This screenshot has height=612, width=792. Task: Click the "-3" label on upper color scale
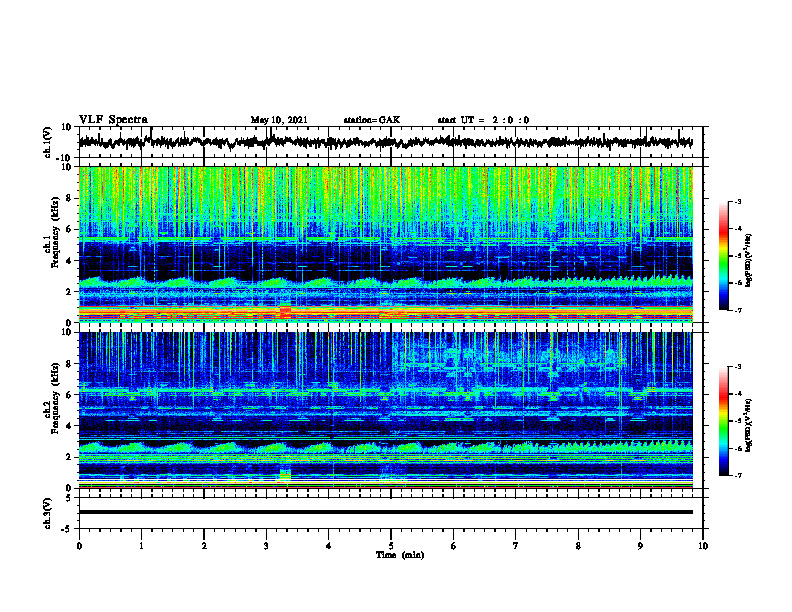[x=738, y=202]
